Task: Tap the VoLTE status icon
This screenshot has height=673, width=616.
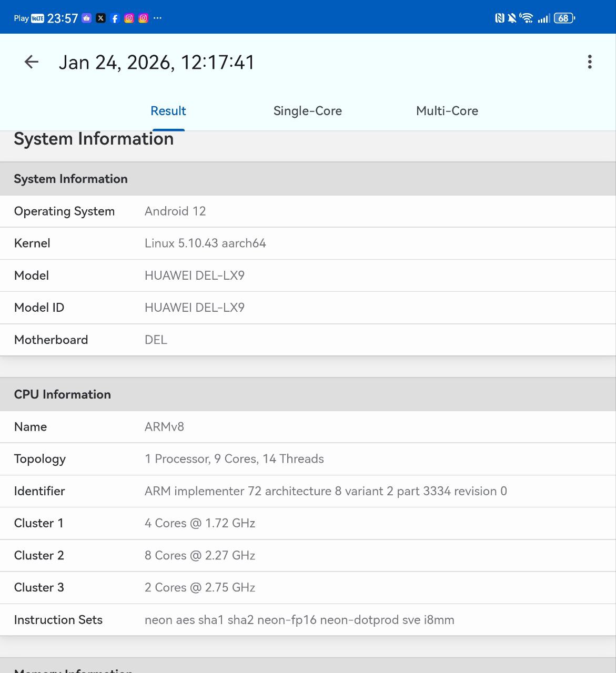Action: tap(38, 18)
